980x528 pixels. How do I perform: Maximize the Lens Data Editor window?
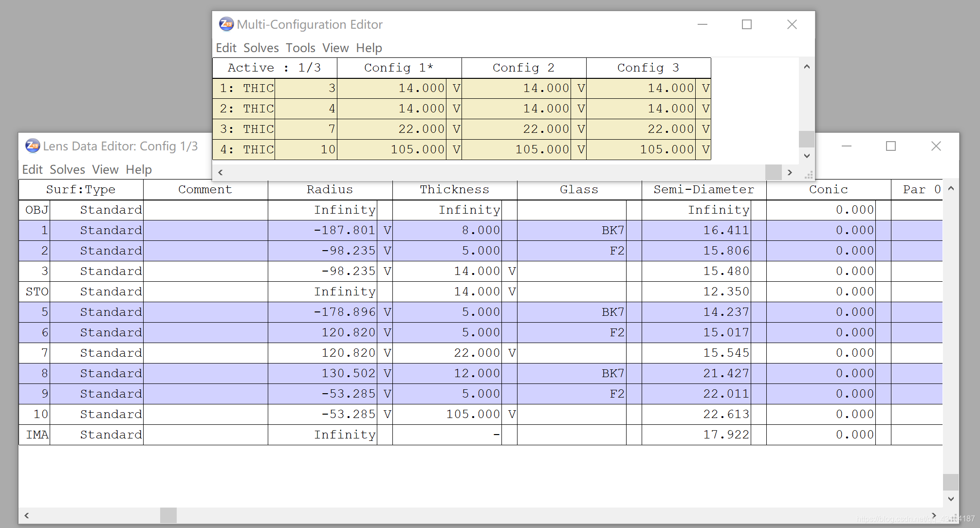point(890,146)
